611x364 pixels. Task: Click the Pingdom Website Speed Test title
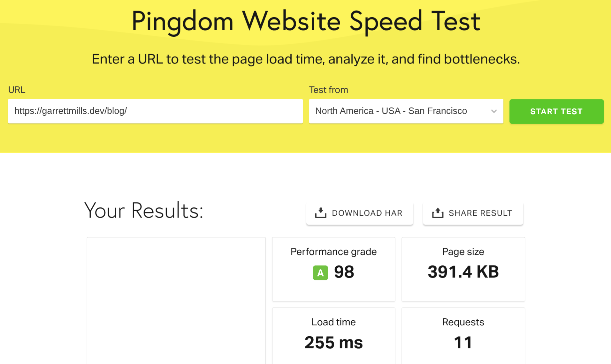tap(306, 21)
